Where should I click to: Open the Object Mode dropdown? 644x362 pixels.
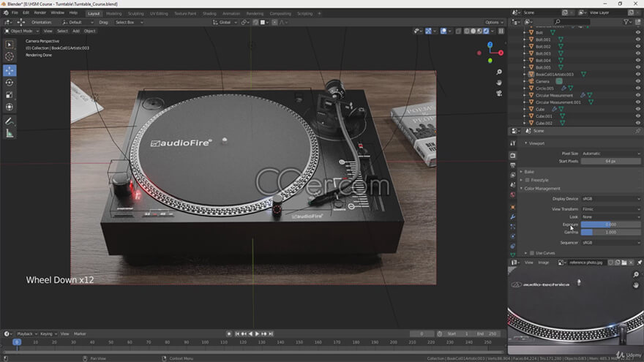pos(21,31)
